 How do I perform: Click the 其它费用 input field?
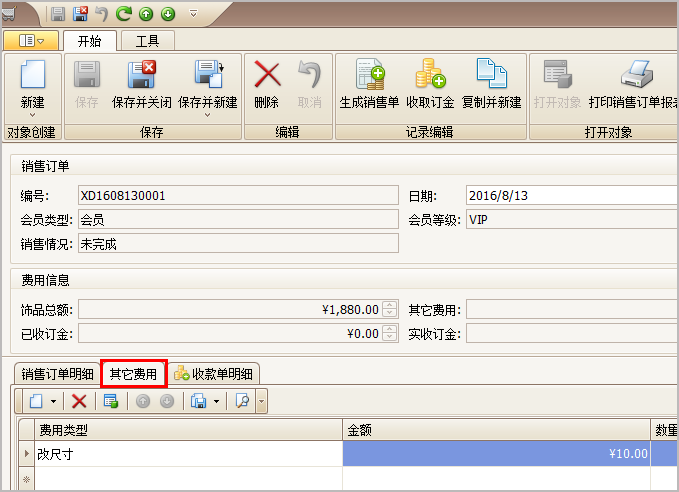[x=572, y=309]
